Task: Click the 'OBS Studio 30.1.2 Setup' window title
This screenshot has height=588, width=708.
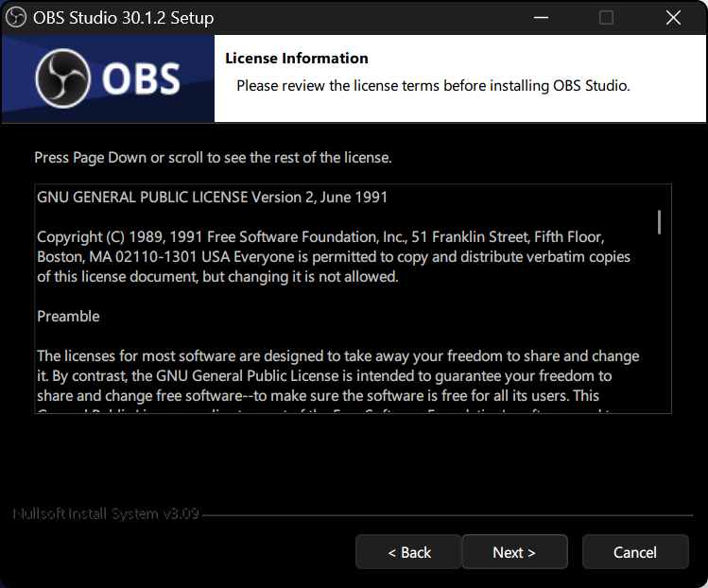Action: tap(123, 18)
